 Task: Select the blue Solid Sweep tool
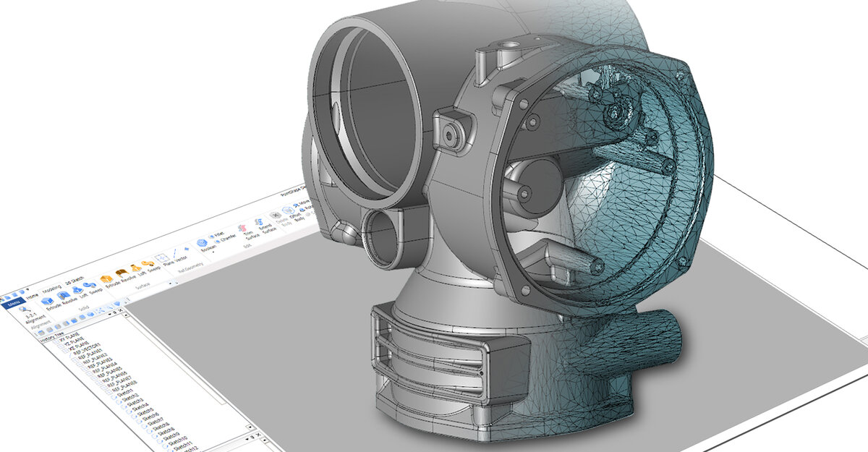click(93, 288)
